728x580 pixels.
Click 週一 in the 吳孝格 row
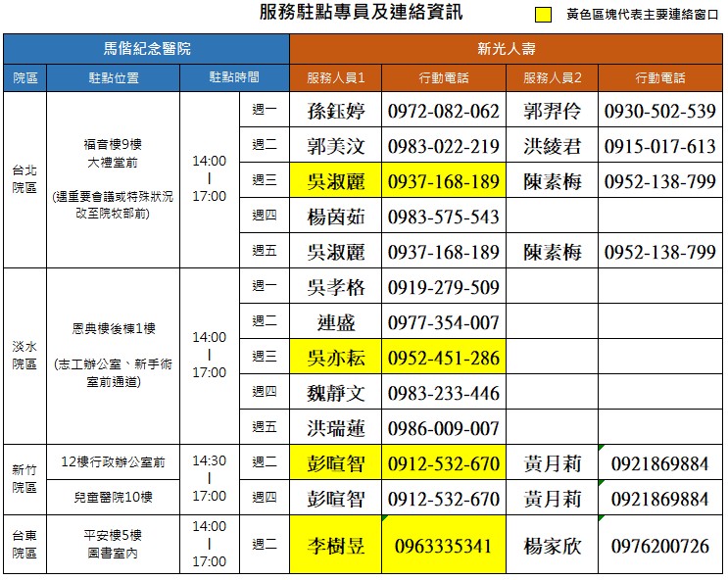click(265, 285)
